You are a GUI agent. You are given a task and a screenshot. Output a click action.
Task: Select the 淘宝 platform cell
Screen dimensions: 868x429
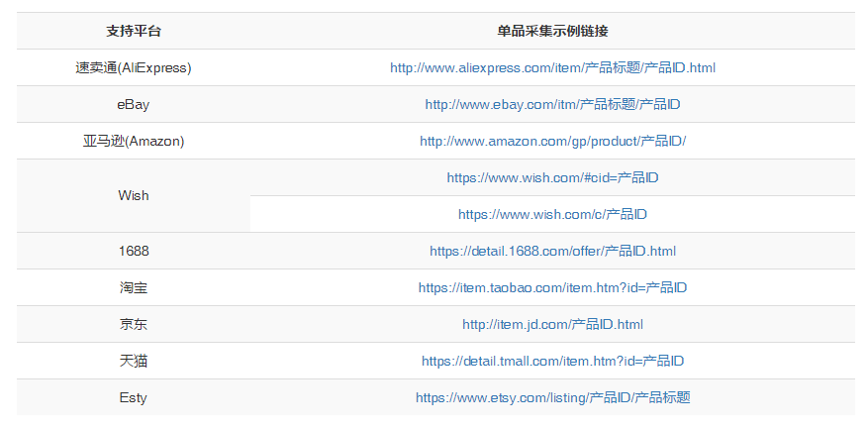[x=134, y=287]
